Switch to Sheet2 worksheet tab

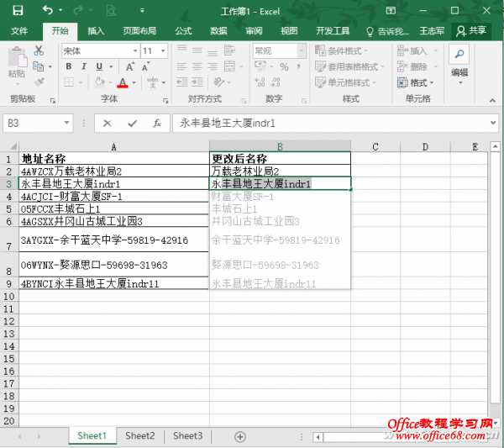point(140,435)
